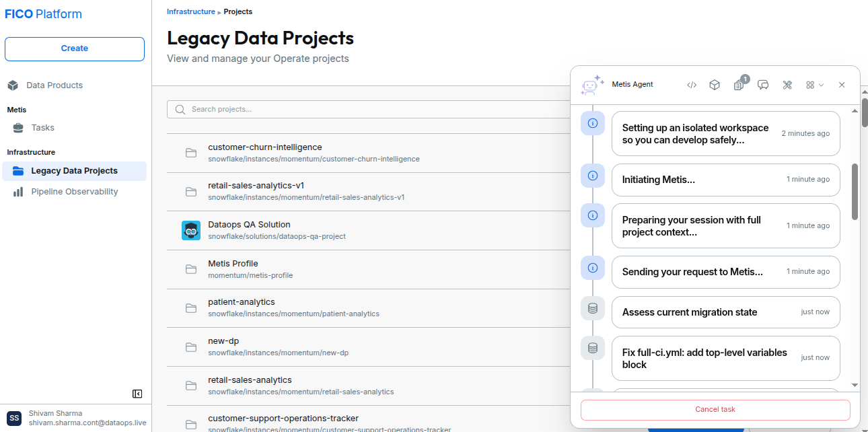The width and height of the screenshot is (868, 432).
Task: Click folder icon for new-dp
Action: 191,347
